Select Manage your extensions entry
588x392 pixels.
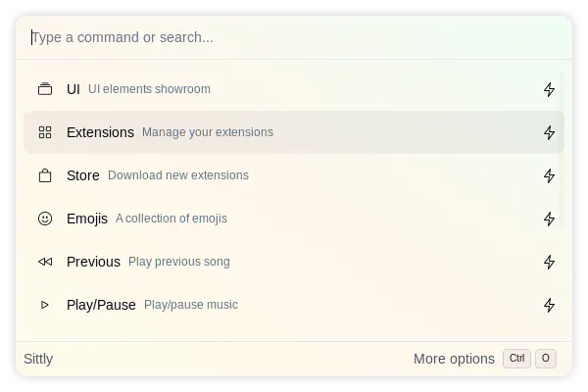click(x=207, y=132)
